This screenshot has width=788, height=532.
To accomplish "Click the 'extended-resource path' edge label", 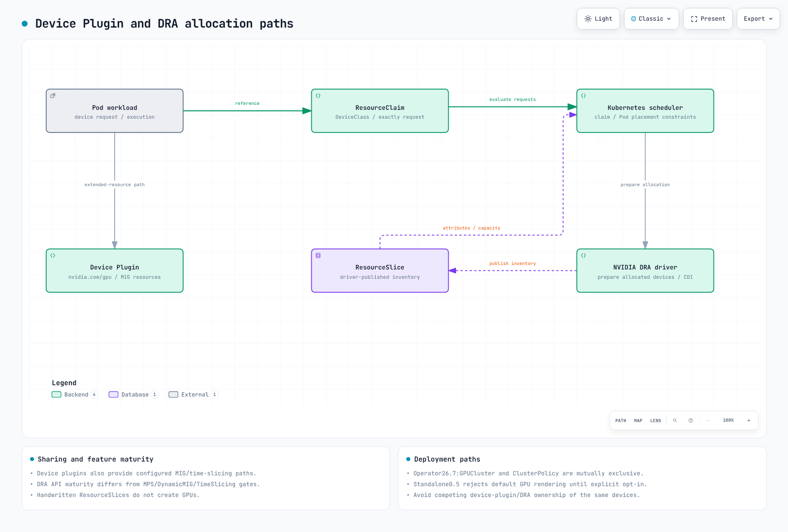I will (x=115, y=185).
